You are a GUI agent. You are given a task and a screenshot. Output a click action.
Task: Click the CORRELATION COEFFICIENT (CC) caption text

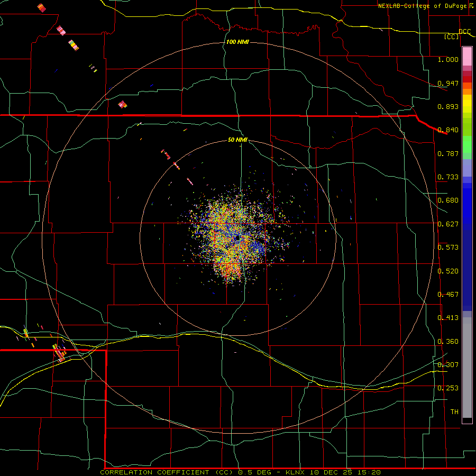pyautogui.click(x=167, y=472)
